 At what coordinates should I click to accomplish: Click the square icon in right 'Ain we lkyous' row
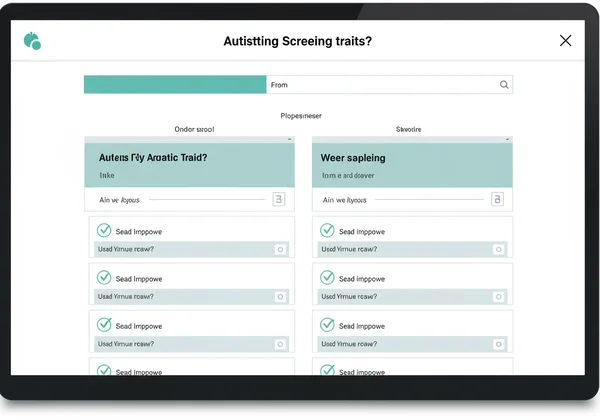[497, 200]
